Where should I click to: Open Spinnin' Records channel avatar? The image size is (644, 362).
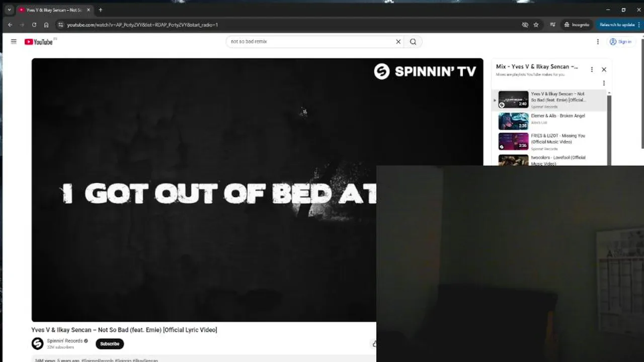click(37, 343)
